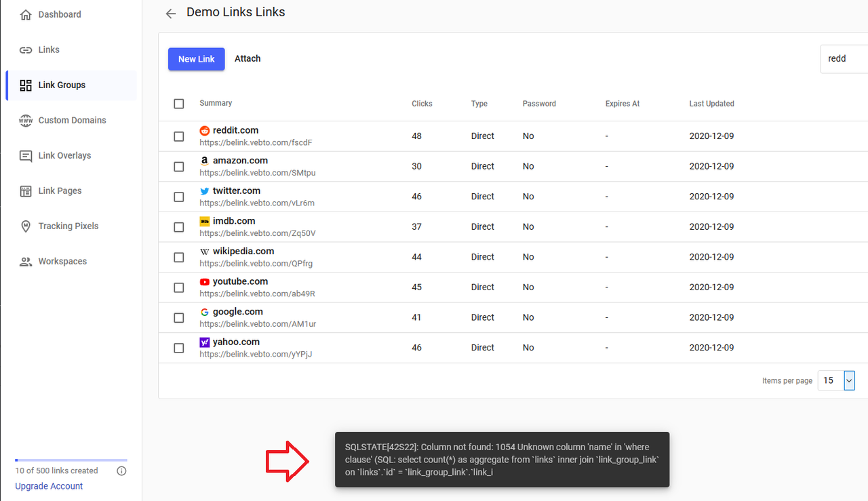The width and height of the screenshot is (868, 501).
Task: Go back using the left arrow icon
Action: coord(171,13)
